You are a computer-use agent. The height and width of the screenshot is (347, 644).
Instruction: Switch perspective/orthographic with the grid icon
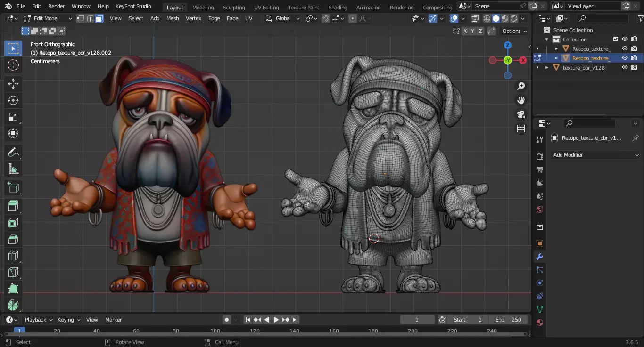[x=521, y=129]
